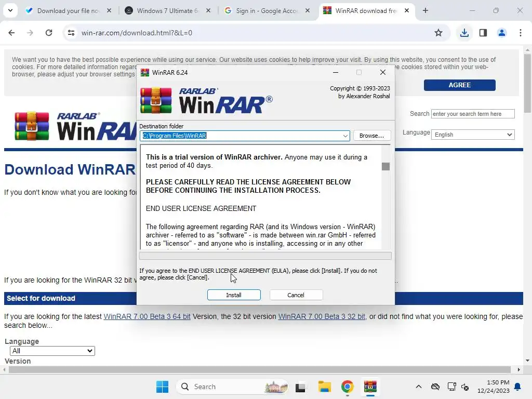Image resolution: width=532 pixels, height=399 pixels.
Task: Open Chrome profile icon
Action: click(502, 33)
